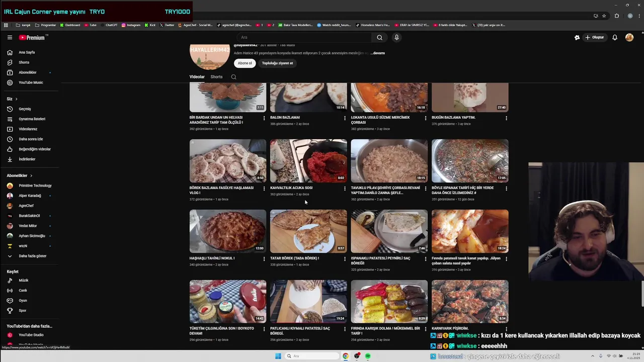Open İndirilenler downloads entry
The height and width of the screenshot is (362, 644).
tap(27, 159)
